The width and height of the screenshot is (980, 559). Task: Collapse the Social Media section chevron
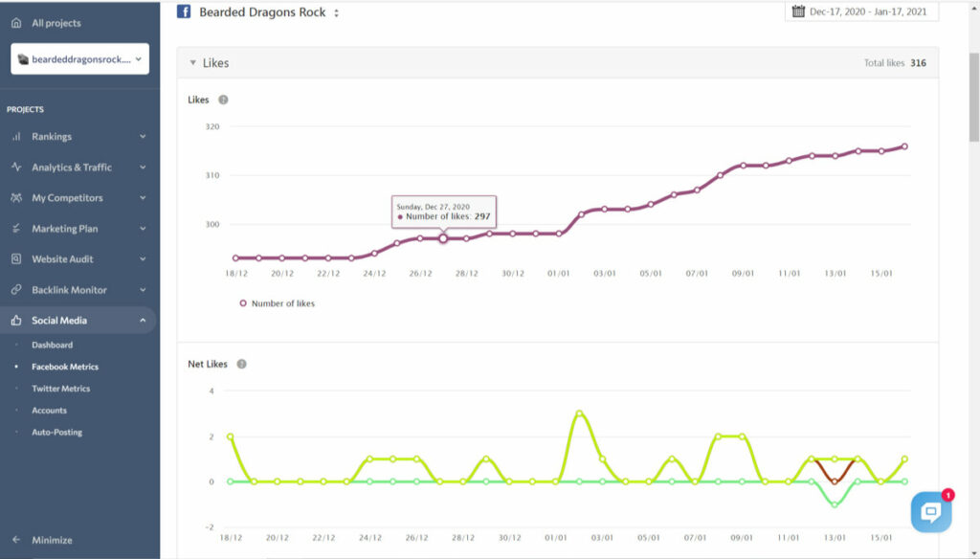click(x=143, y=320)
